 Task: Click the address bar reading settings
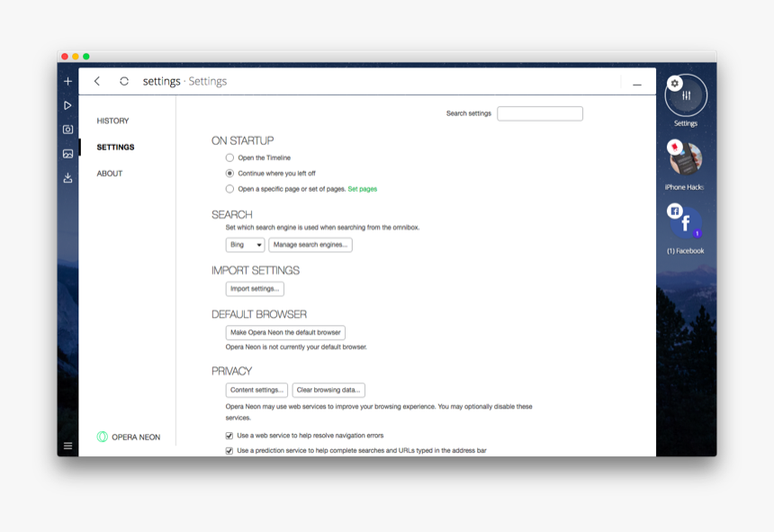(184, 81)
